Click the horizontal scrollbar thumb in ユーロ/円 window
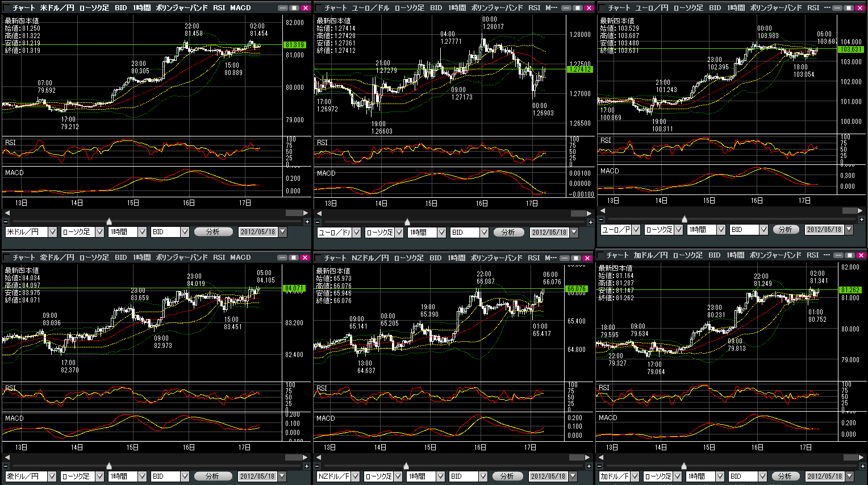The width and height of the screenshot is (868, 485). pos(849,211)
